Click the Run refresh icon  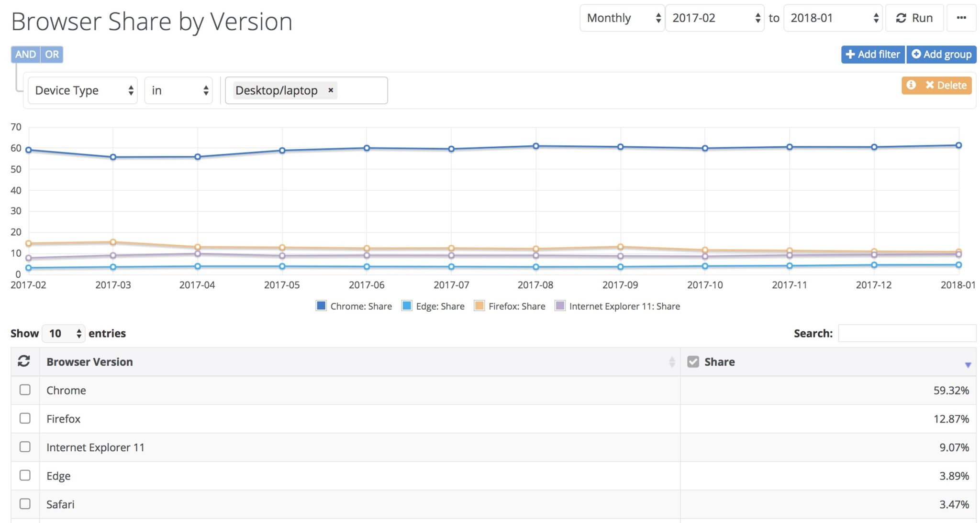click(902, 18)
